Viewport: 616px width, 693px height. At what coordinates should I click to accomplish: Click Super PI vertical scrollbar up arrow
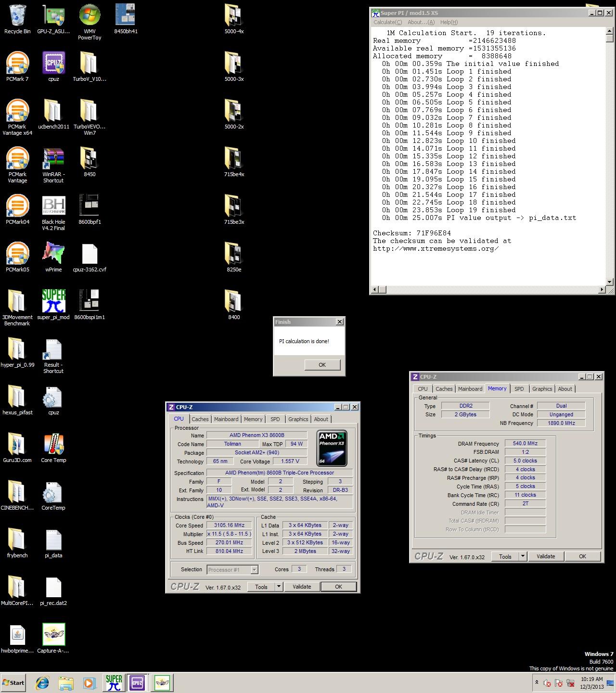[x=610, y=31]
